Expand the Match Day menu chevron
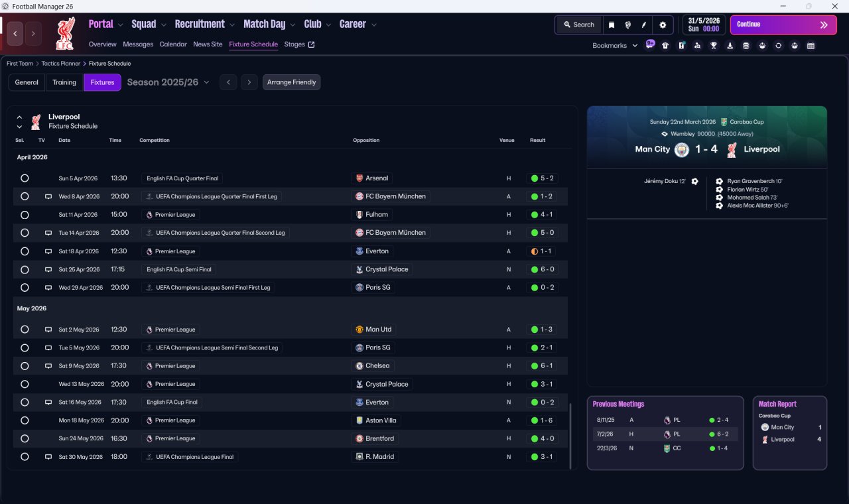 point(293,25)
